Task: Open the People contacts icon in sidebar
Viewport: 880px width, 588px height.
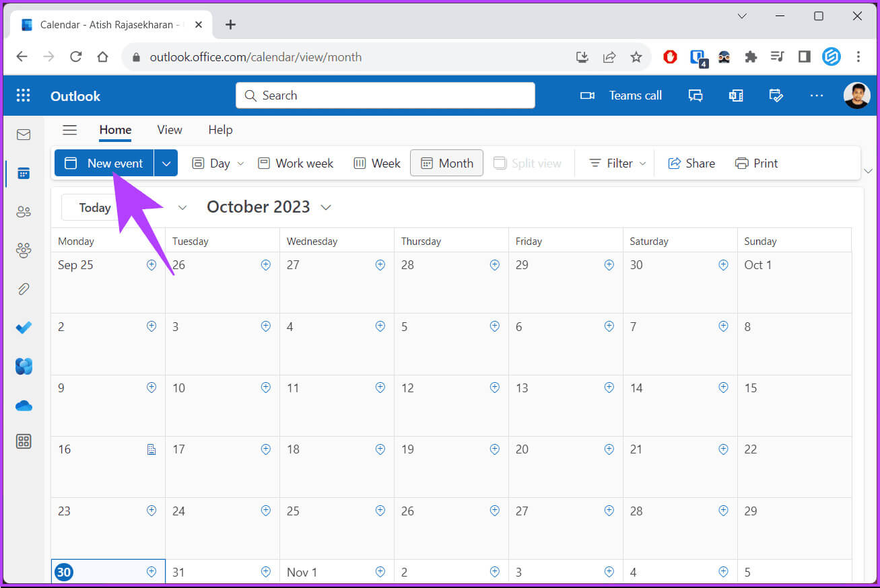Action: tap(24, 212)
